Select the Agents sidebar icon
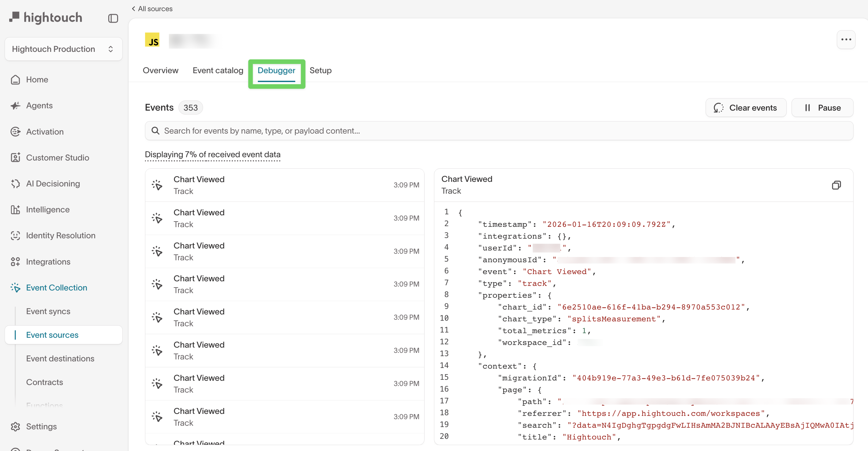The width and height of the screenshot is (868, 451). click(15, 105)
